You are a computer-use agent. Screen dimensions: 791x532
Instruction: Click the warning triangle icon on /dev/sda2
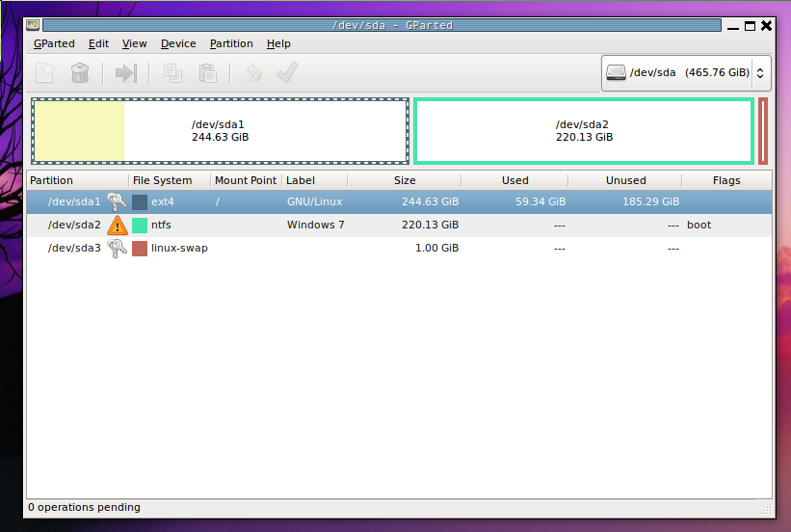click(x=117, y=226)
